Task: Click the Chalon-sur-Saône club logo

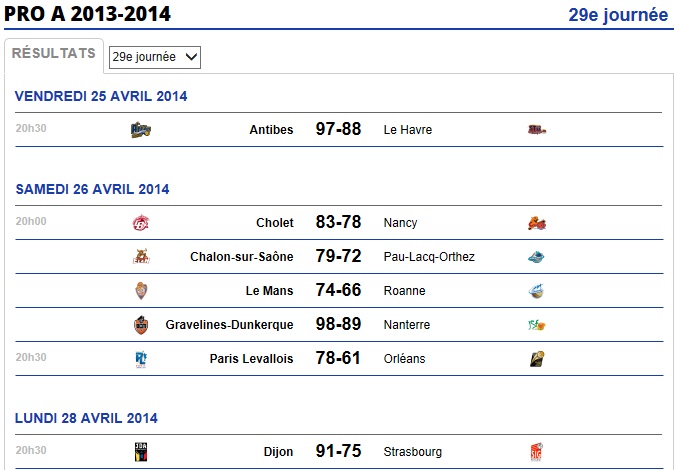Action: (141, 257)
